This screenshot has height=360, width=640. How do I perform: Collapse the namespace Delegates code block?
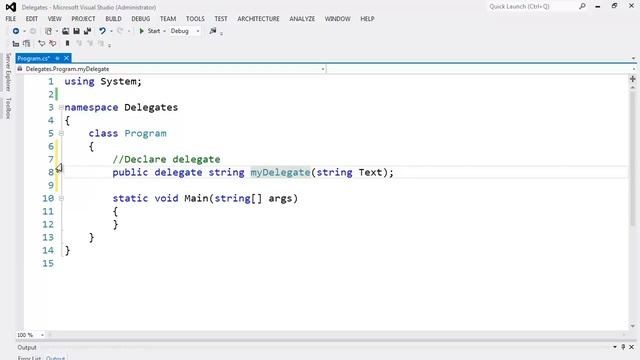pos(61,107)
